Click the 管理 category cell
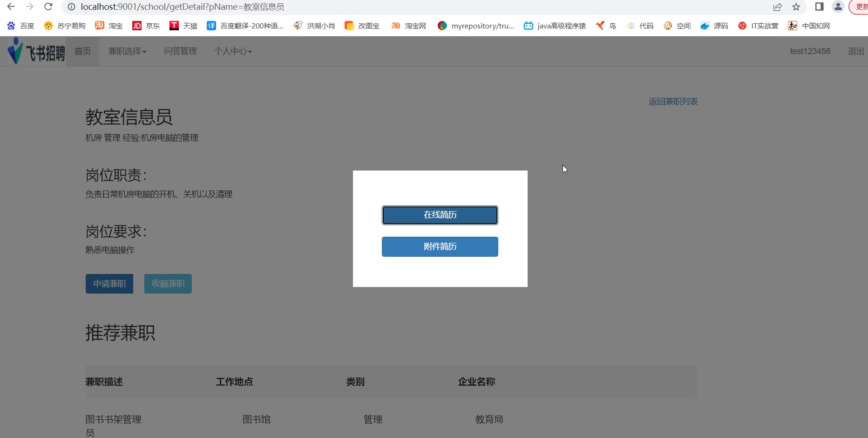 [x=373, y=419]
